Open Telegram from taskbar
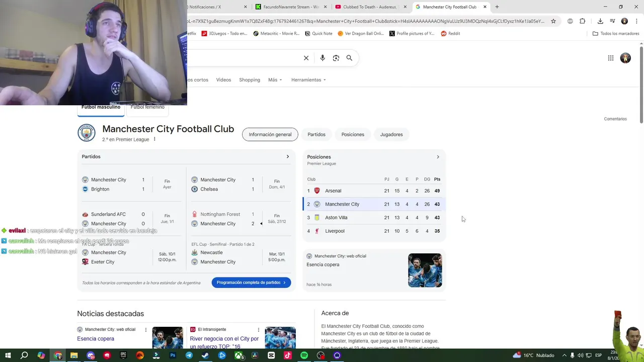Viewport: 644px width, 362px height. [189, 355]
